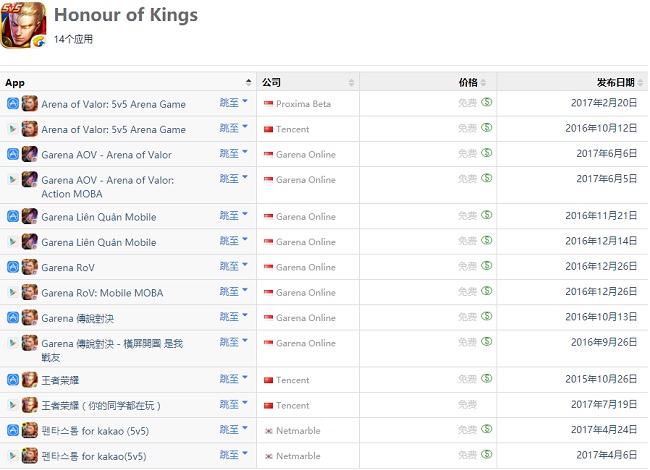Viewport: 650px width, 470px height.
Task: Click Korea flag in 2017年4月24日 Netmarble row
Action: coord(269,431)
